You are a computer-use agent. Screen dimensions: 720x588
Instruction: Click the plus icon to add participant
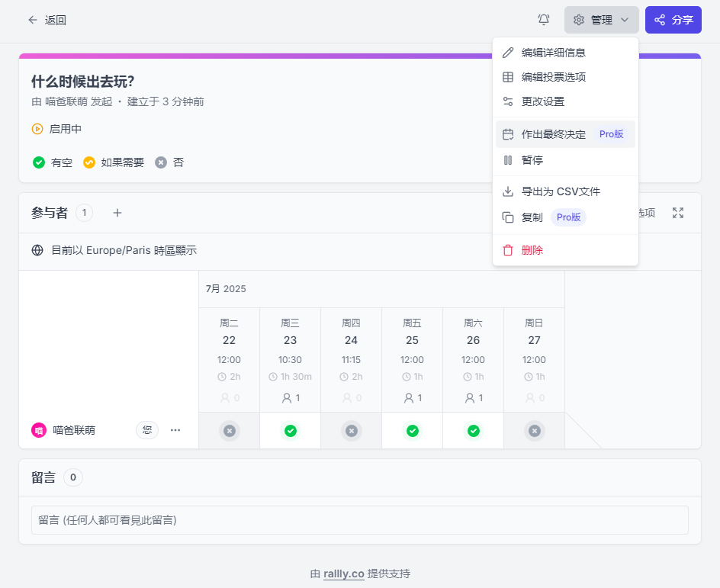pyautogui.click(x=117, y=213)
